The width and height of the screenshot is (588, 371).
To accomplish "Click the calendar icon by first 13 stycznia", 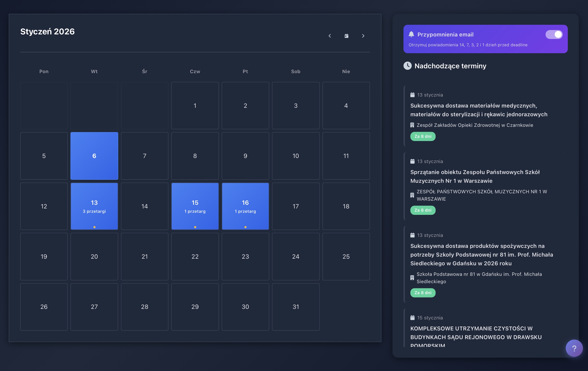I will pyautogui.click(x=412, y=95).
